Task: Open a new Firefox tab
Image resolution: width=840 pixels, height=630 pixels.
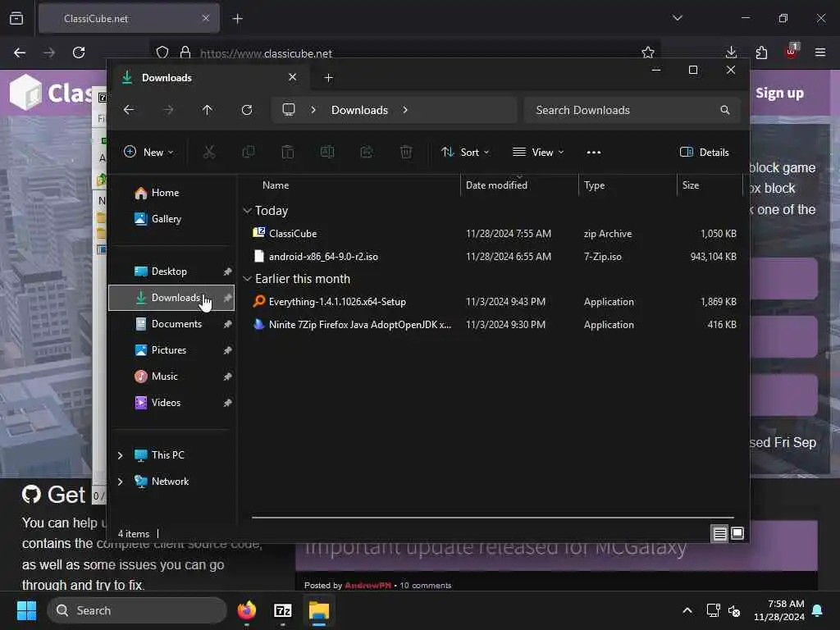Action: (x=237, y=19)
